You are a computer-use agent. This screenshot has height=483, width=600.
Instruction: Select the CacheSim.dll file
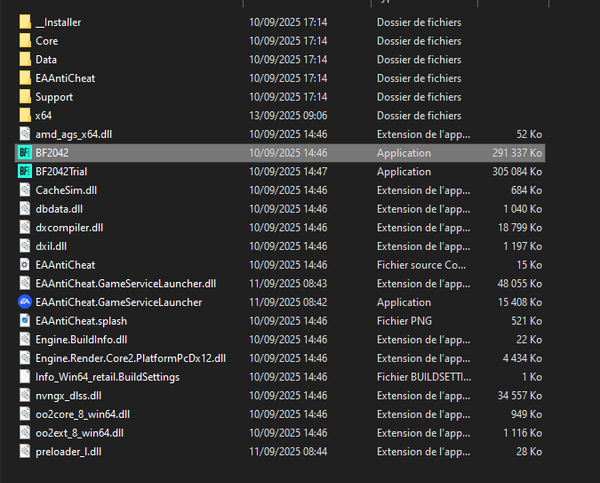66,190
